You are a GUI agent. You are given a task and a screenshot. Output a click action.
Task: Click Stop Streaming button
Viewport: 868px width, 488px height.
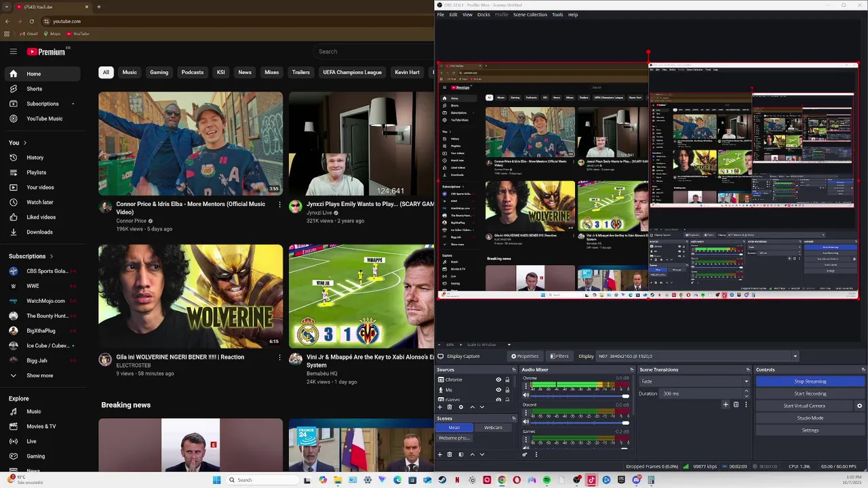(x=810, y=381)
